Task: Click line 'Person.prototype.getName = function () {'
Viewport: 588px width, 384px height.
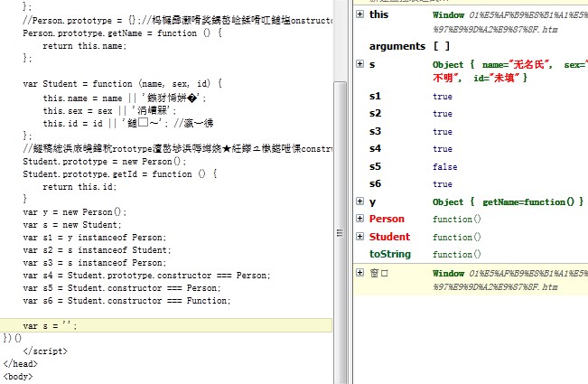Action: (122, 33)
